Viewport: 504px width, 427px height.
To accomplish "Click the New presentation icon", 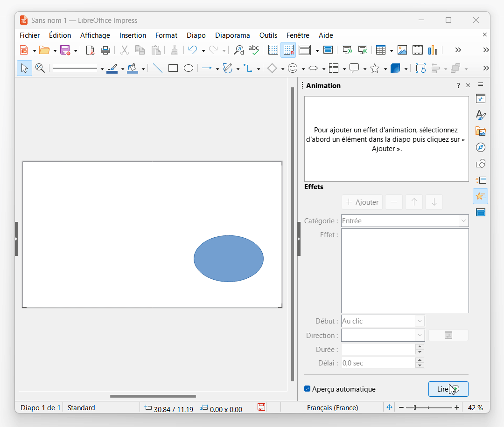I will click(x=24, y=50).
